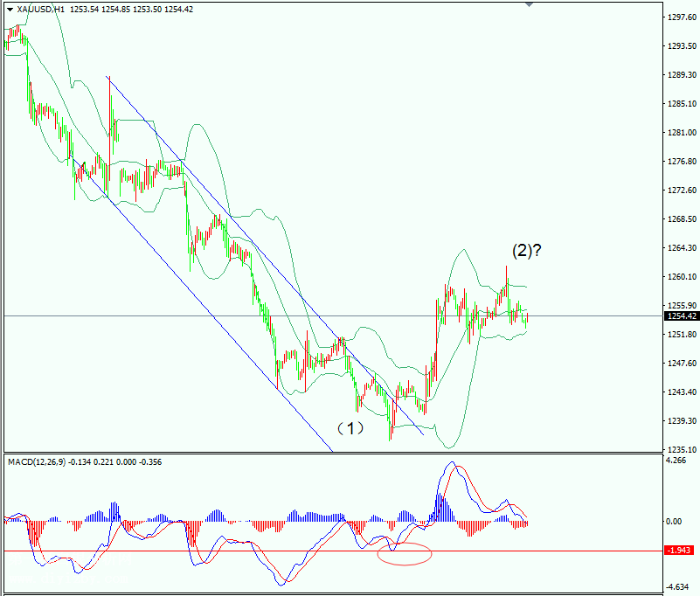Click the (1) wave annotation label
Viewport: 700px width, 596px height.
point(350,428)
